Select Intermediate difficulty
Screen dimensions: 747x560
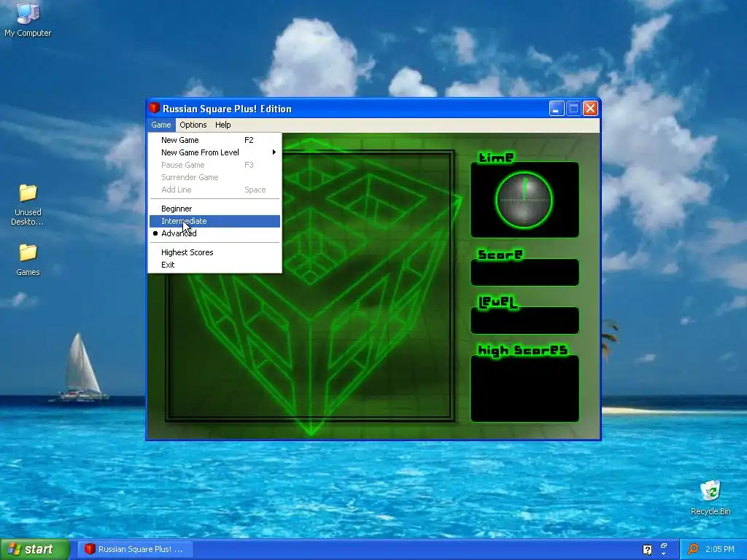(x=214, y=221)
